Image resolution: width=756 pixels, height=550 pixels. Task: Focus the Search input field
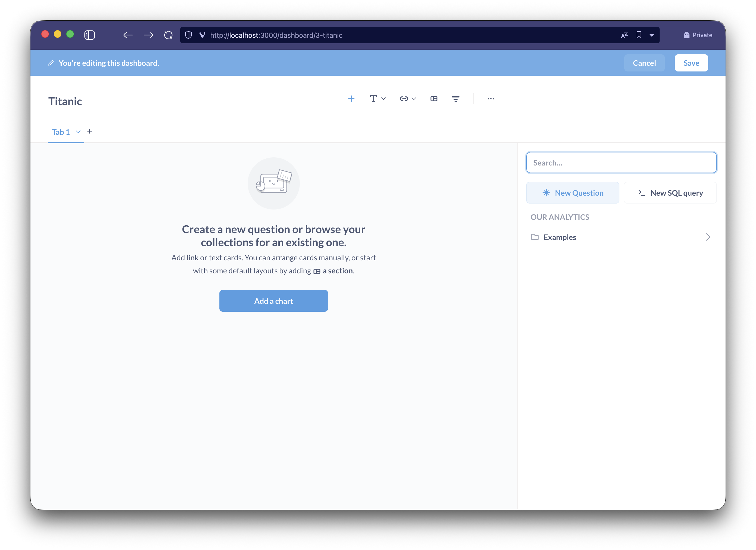(621, 163)
